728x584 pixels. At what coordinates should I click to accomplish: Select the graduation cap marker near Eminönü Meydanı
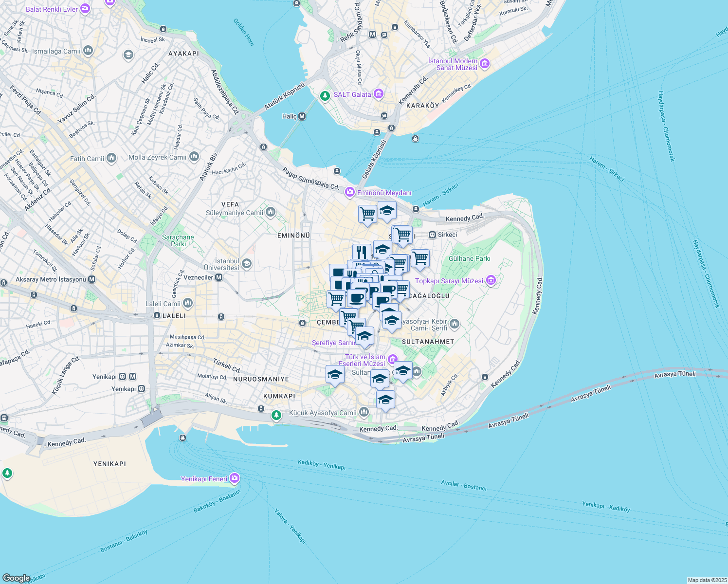click(387, 211)
